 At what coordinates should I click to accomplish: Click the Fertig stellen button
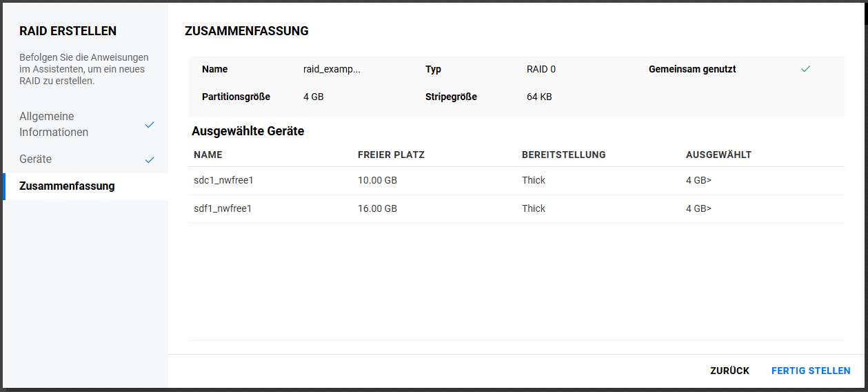810,371
